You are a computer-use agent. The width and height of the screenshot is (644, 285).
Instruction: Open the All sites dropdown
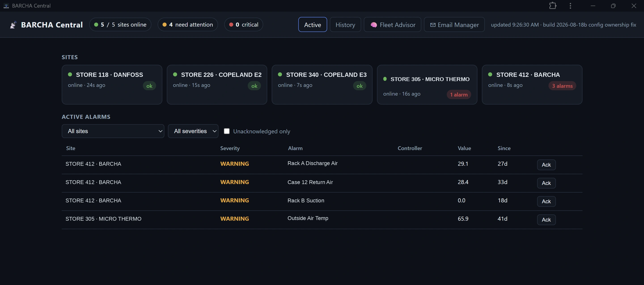coord(113,131)
